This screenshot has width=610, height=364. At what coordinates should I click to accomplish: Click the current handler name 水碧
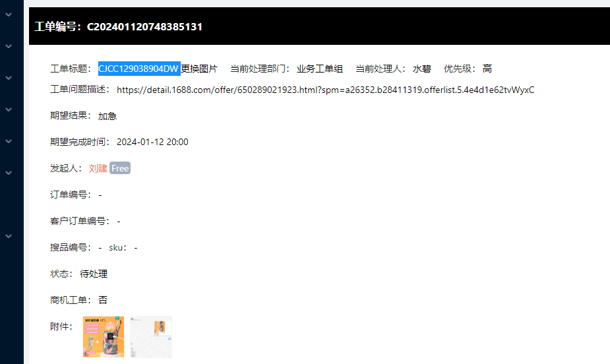tap(421, 69)
